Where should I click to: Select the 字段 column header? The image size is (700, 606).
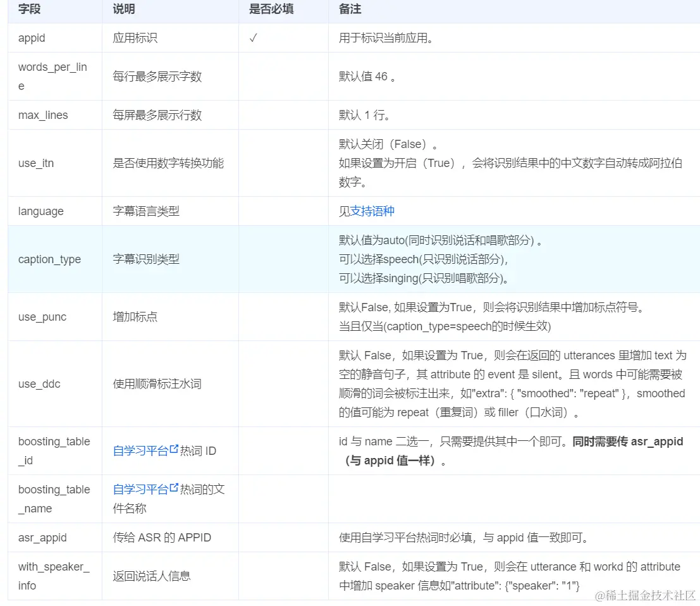pyautogui.click(x=30, y=9)
